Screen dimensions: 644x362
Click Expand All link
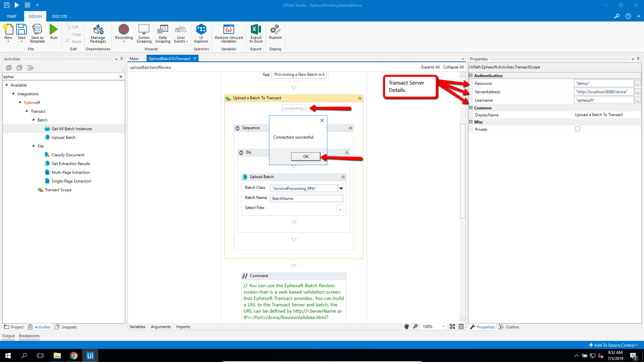[430, 67]
